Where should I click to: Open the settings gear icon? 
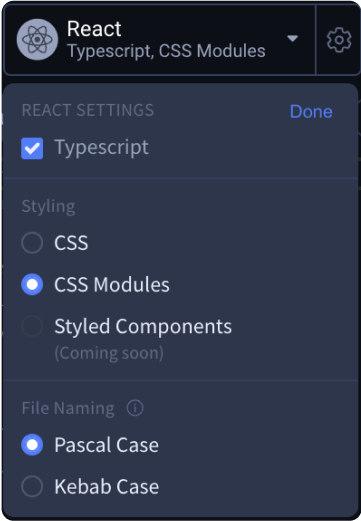[339, 40]
